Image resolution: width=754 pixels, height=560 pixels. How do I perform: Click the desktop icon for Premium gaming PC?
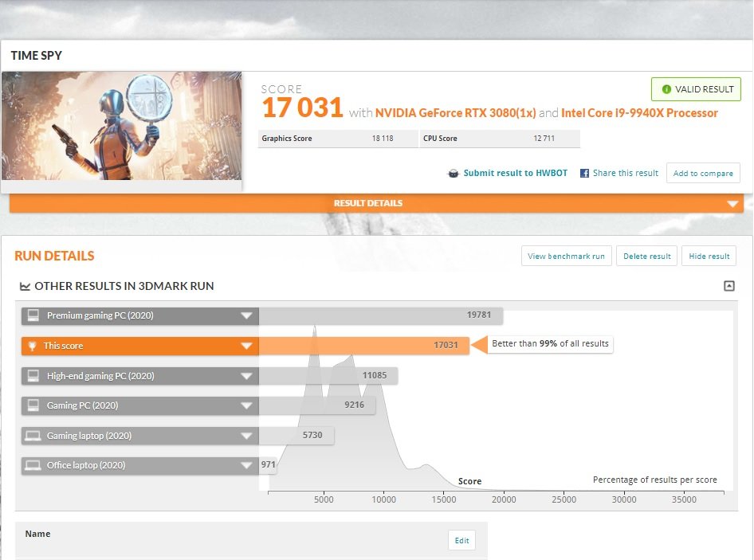pyautogui.click(x=33, y=315)
